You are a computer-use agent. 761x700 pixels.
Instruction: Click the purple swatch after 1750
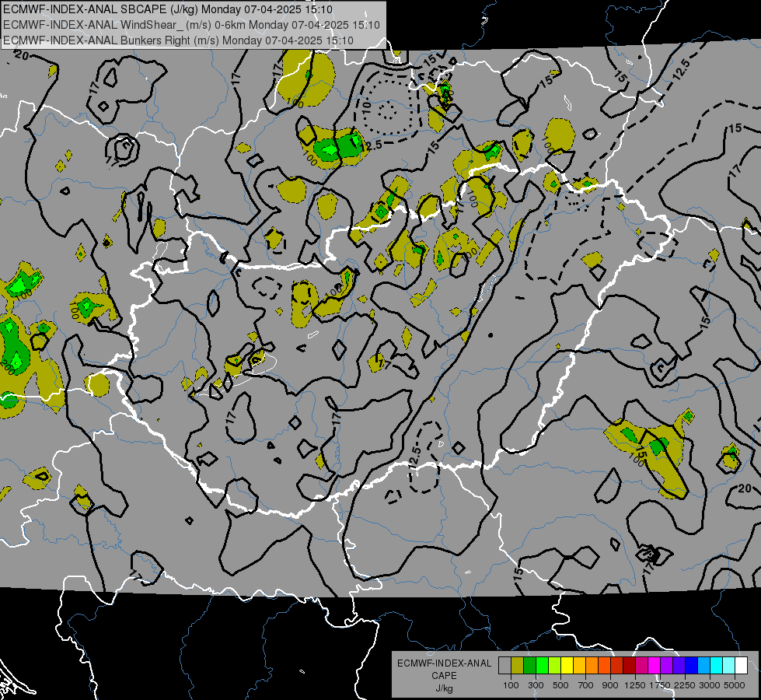tap(666, 665)
